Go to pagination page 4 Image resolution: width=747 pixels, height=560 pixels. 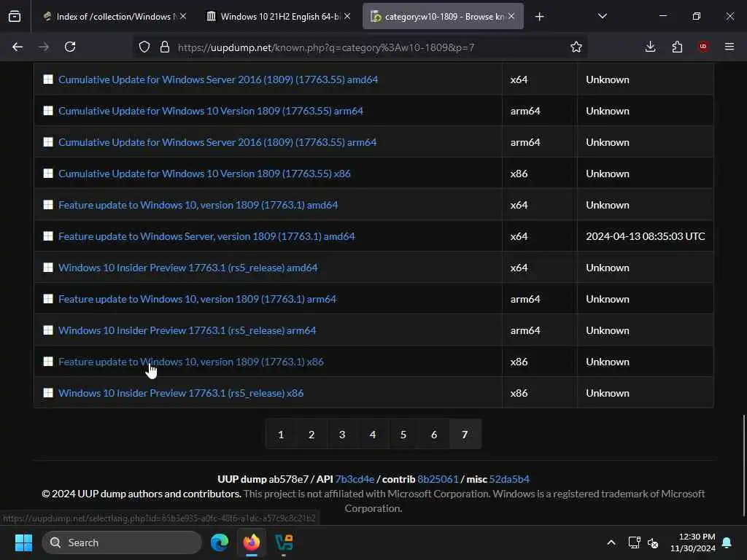373,435
